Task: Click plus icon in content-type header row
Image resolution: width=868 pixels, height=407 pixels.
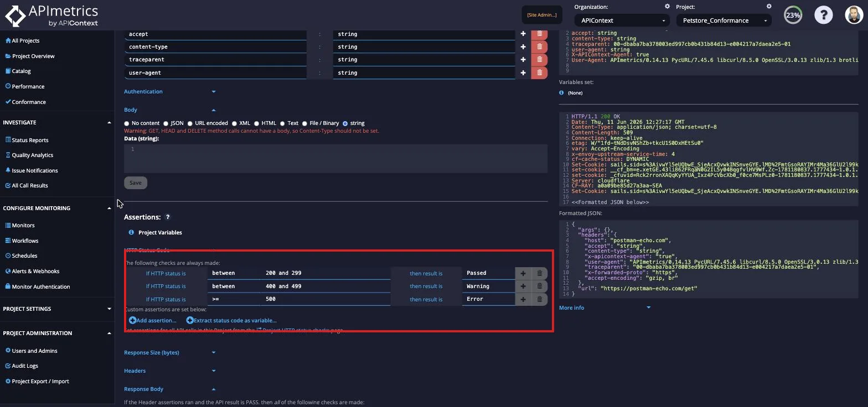Action: pyautogui.click(x=523, y=47)
